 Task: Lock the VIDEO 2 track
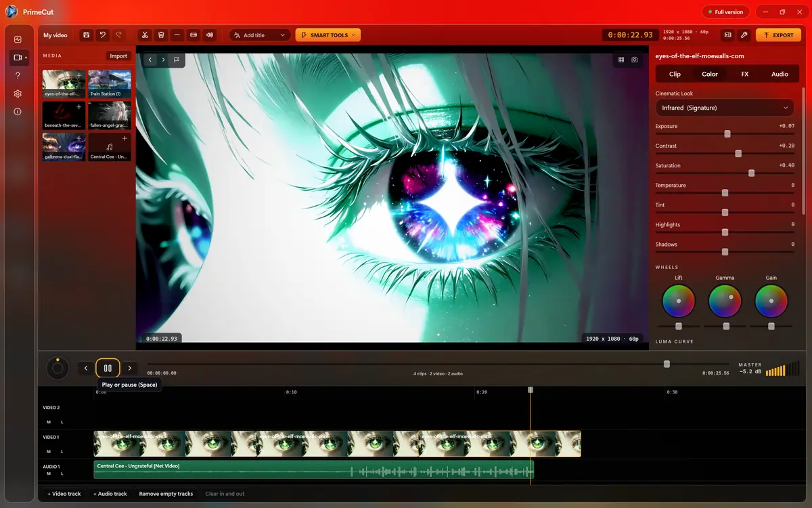click(62, 421)
